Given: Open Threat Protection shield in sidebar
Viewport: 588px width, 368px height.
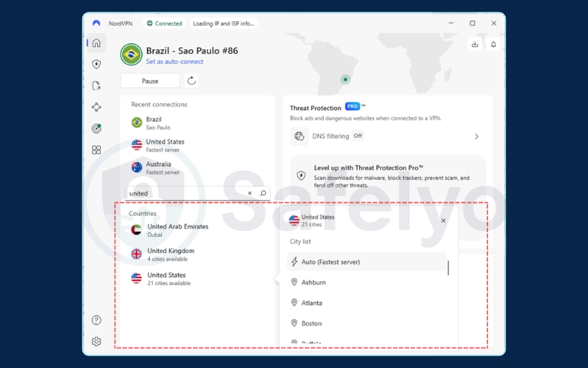Looking at the screenshot, I should 96,64.
